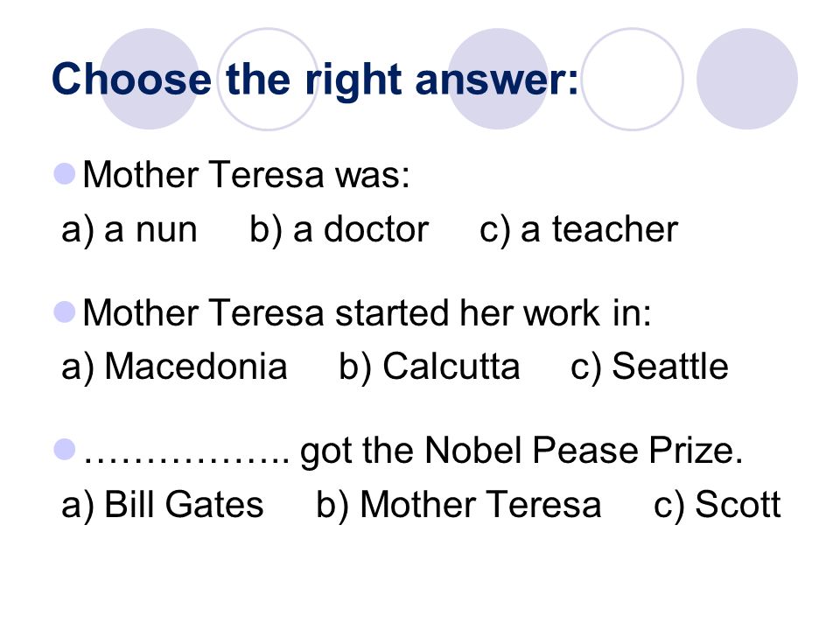Viewport: 840px width, 630px height.
Task: Click the bullet beside 'Mother Teresa was:'
Action: pos(64,174)
